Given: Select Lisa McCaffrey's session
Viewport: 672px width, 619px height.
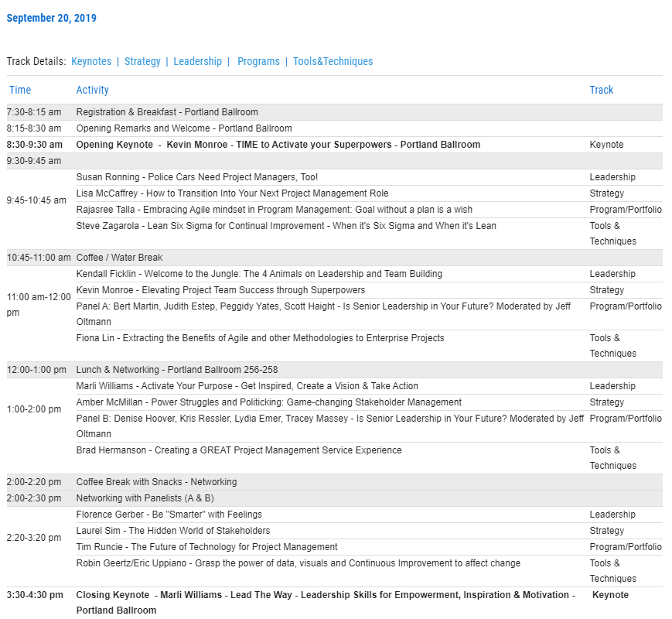Looking at the screenshot, I should coord(232,193).
